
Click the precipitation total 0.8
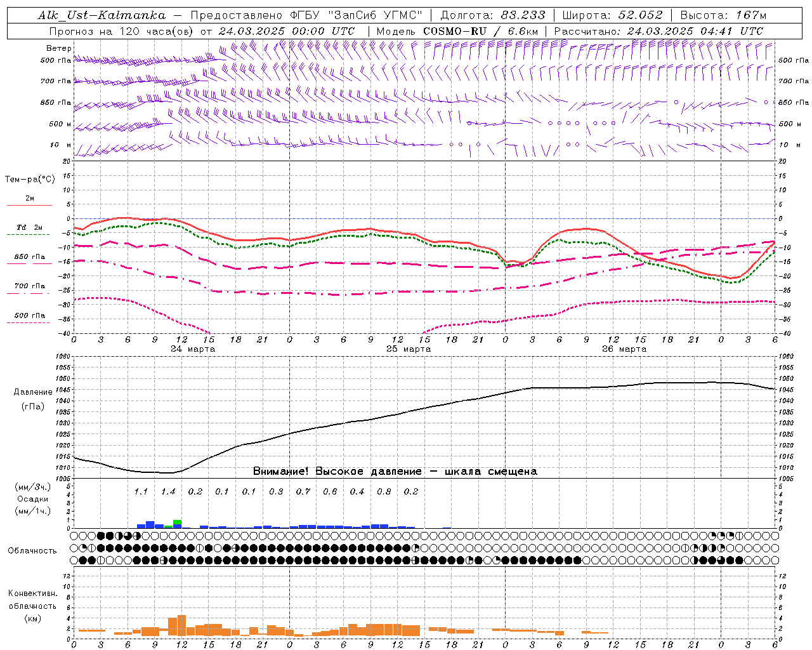pyautogui.click(x=384, y=491)
